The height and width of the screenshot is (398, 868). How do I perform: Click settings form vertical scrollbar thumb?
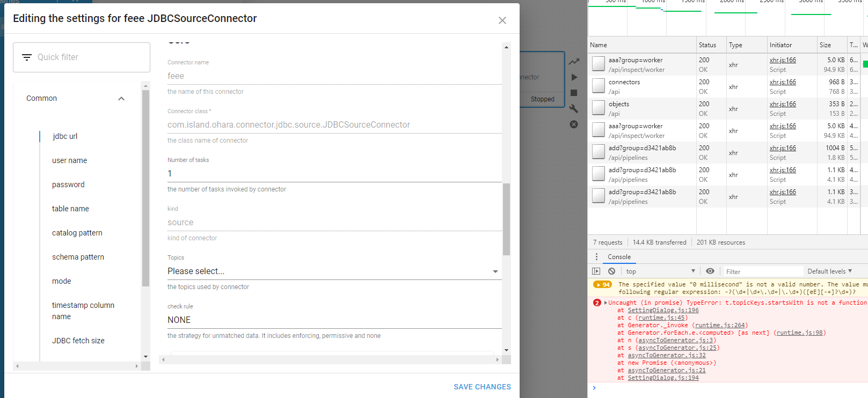click(x=506, y=219)
